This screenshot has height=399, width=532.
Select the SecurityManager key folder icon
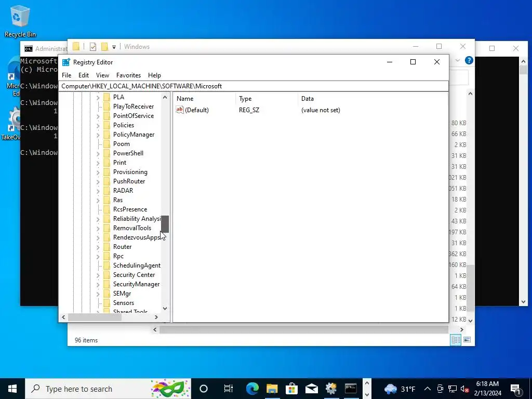(x=107, y=284)
